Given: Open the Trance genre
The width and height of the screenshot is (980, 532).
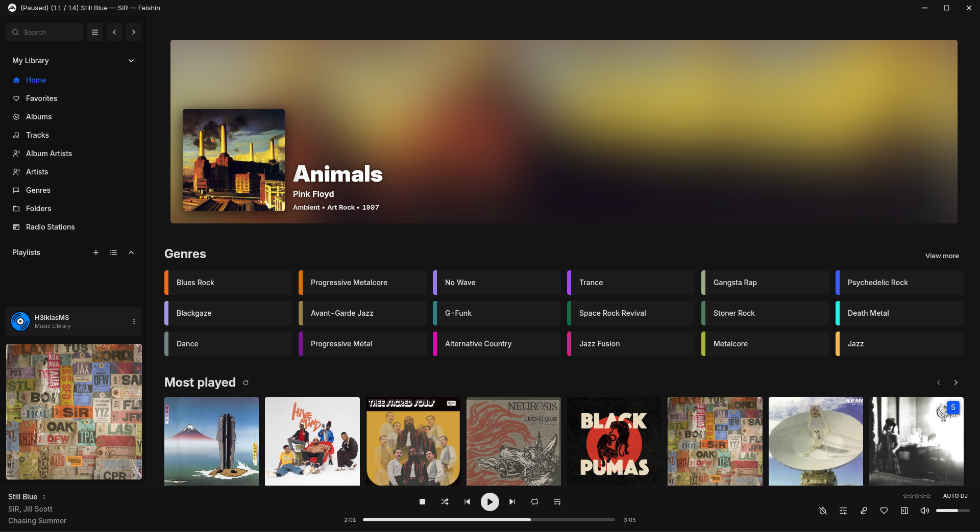Looking at the screenshot, I should tap(631, 283).
